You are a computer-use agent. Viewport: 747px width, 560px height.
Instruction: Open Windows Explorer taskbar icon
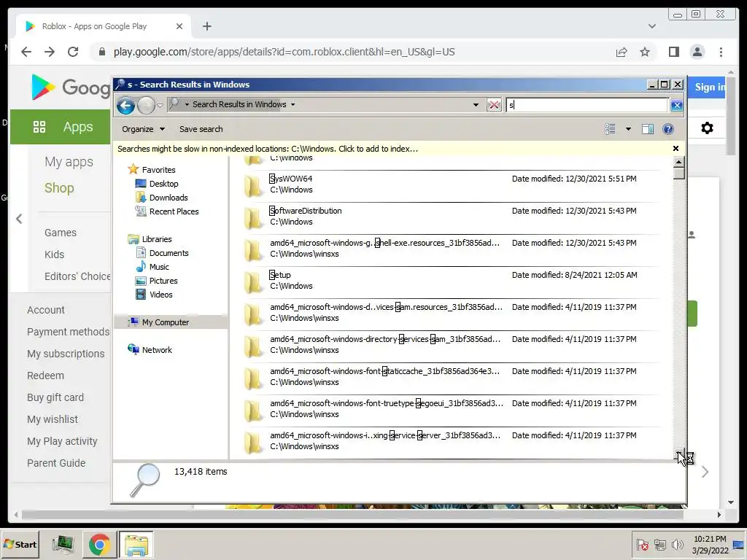(x=136, y=545)
